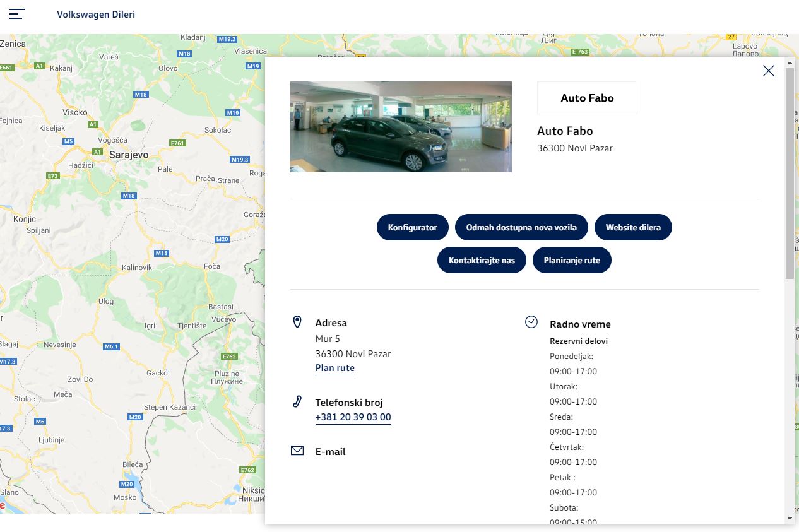Image resolution: width=799 pixels, height=532 pixels.
Task: Click the scrollbar up arrow
Action: [790, 62]
